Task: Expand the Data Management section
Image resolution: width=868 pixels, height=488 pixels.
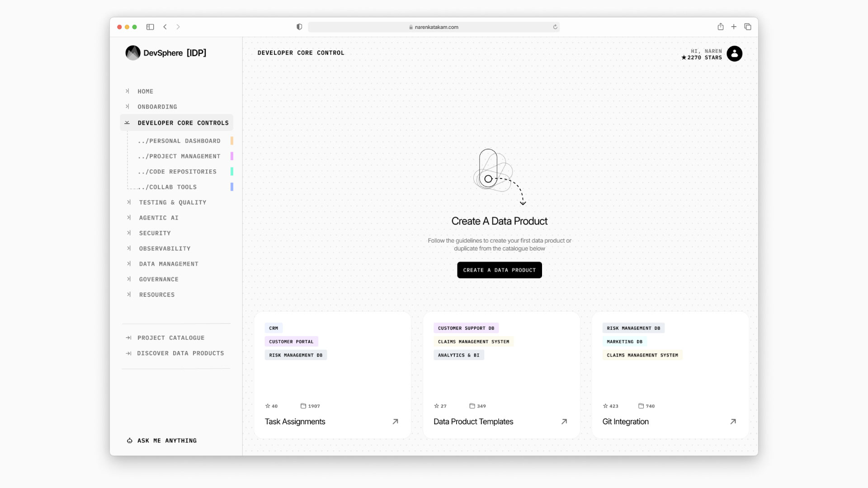Action: 128,264
